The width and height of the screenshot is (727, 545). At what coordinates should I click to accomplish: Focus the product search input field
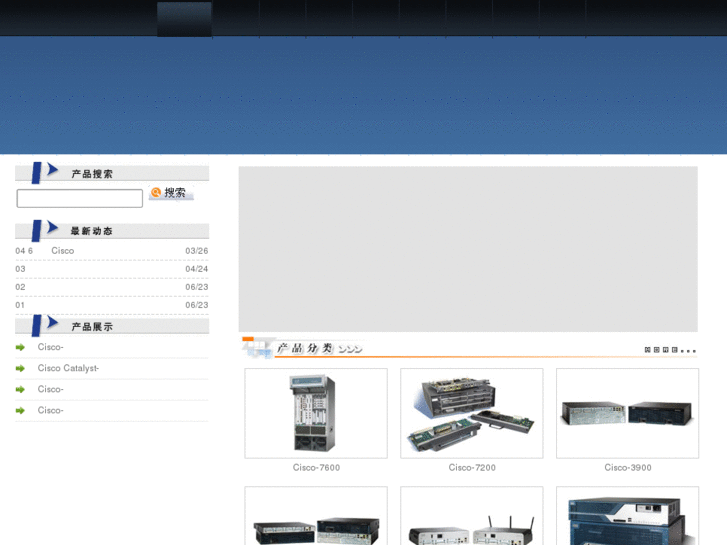(80, 199)
